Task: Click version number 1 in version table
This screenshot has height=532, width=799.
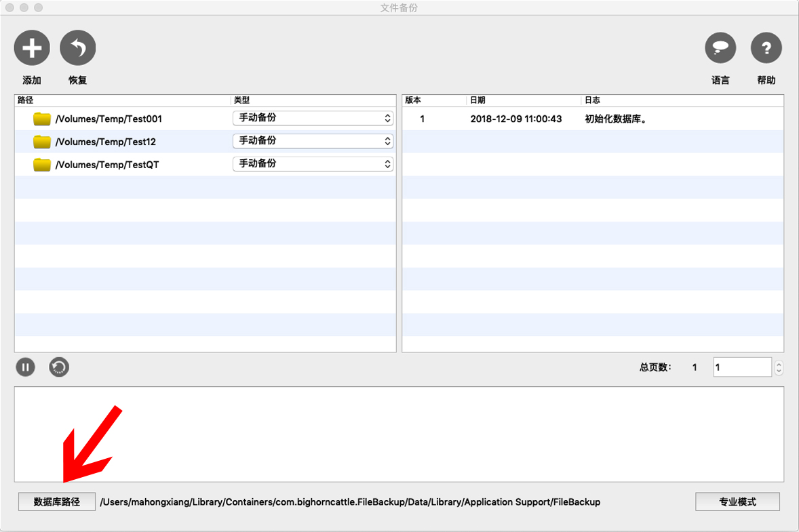Action: pyautogui.click(x=422, y=119)
